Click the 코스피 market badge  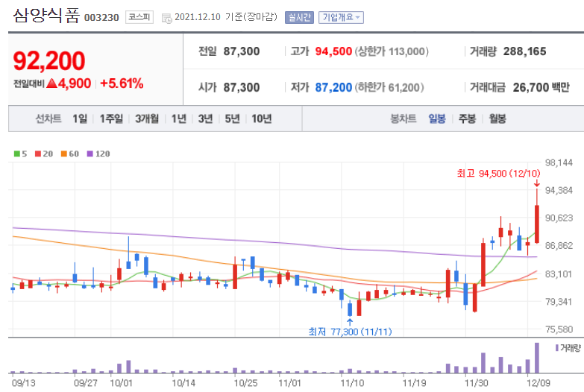tap(139, 17)
